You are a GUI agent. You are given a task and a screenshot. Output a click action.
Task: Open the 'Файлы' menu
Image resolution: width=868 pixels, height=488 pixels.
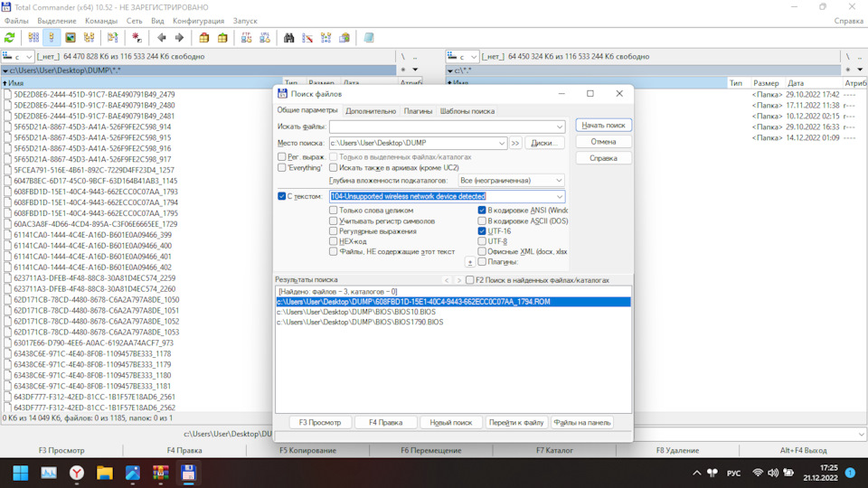point(16,21)
